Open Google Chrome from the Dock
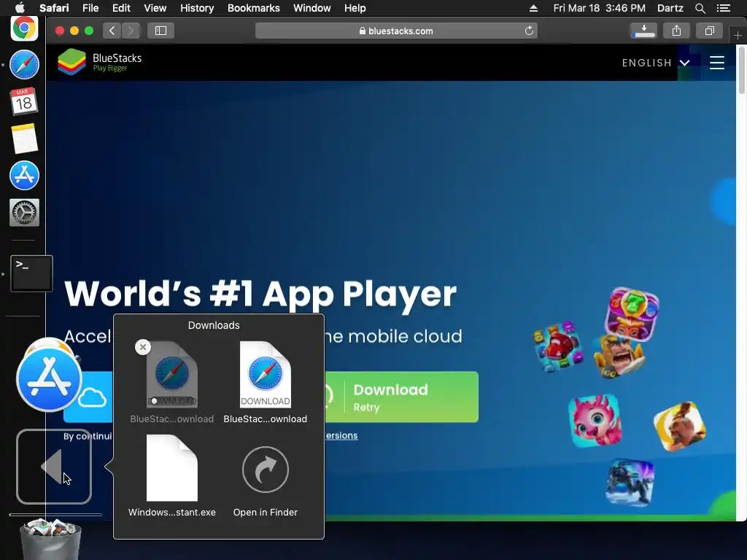This screenshot has width=747, height=560. pos(24,28)
